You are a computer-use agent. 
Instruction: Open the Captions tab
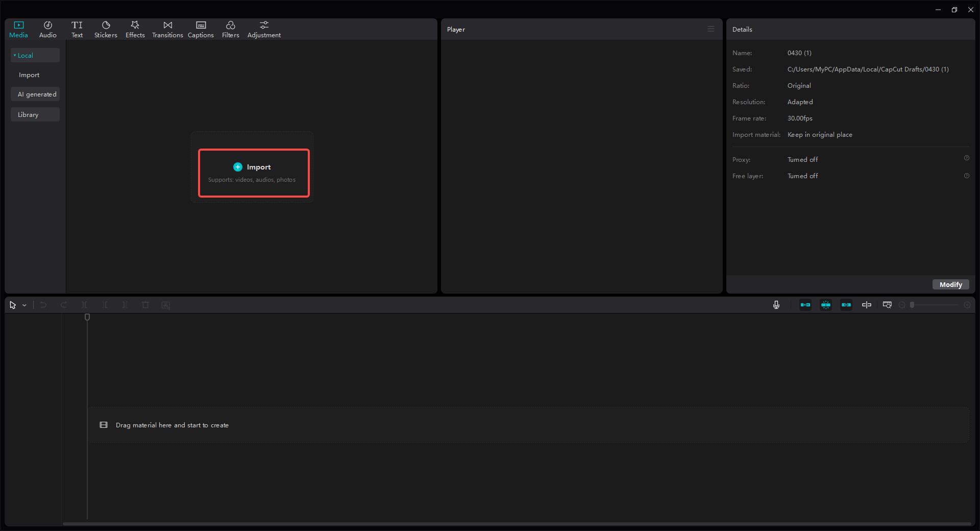(201, 29)
